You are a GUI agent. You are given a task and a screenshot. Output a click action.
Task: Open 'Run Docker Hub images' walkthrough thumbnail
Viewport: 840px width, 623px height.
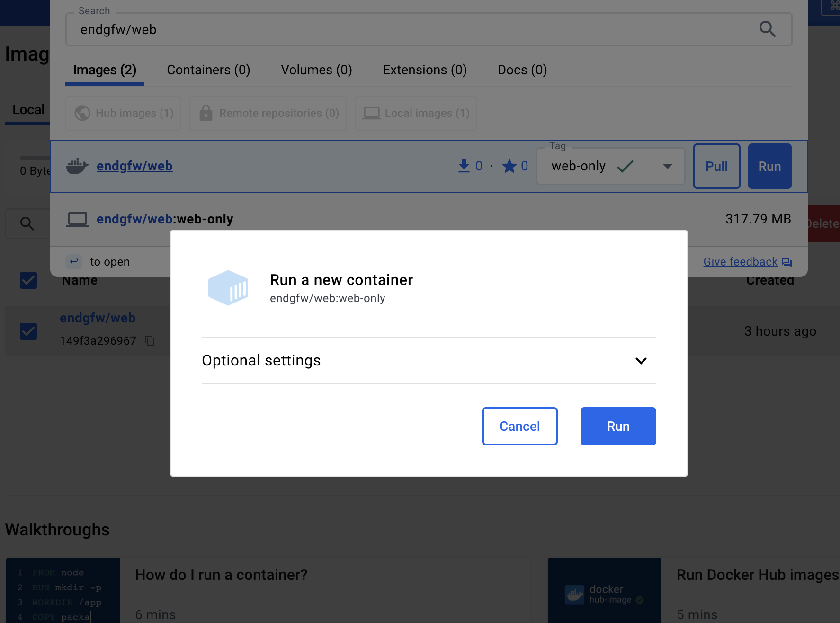click(x=605, y=590)
